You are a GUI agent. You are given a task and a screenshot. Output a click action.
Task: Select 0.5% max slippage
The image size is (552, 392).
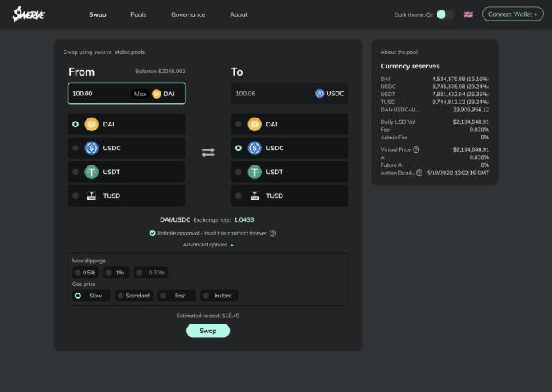coord(85,273)
